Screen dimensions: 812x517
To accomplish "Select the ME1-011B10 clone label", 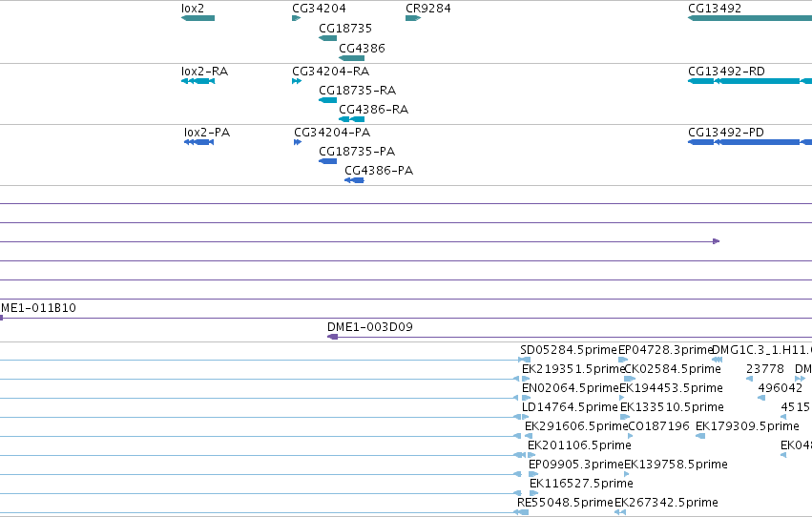I will pos(38,308).
